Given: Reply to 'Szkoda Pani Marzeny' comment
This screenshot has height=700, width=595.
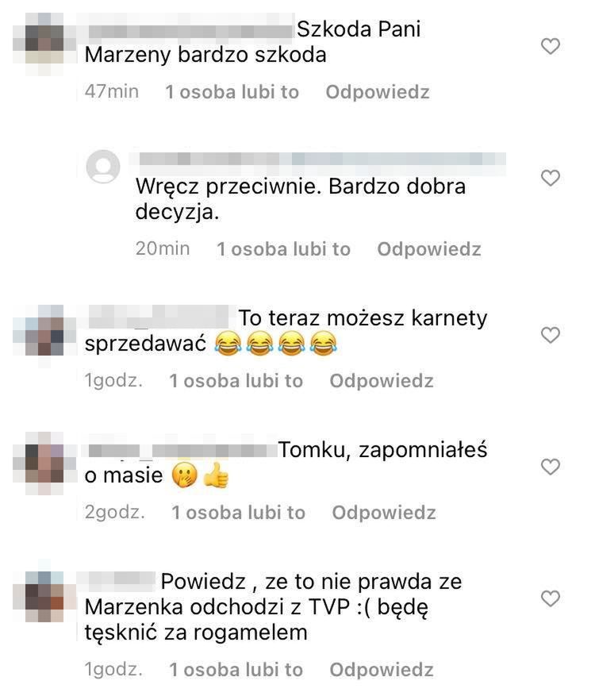Looking at the screenshot, I should tap(378, 92).
